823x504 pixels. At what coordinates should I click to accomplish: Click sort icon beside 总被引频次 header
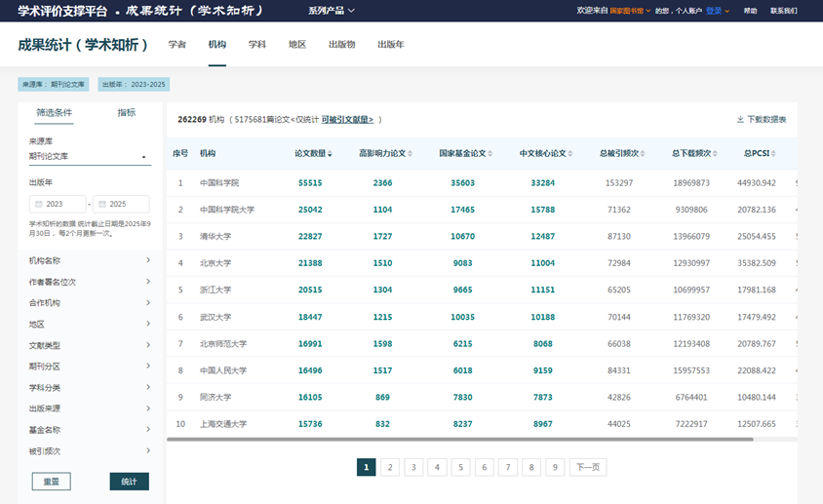point(643,154)
